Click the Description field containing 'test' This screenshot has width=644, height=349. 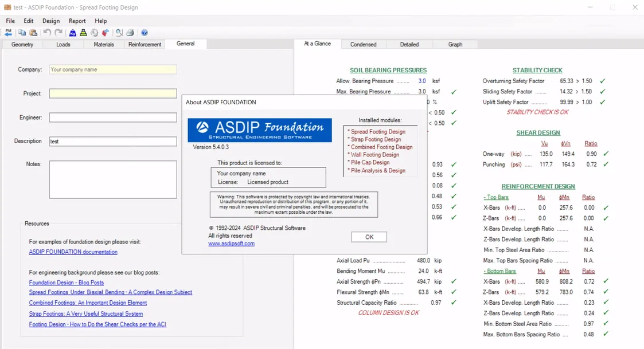[x=113, y=141]
